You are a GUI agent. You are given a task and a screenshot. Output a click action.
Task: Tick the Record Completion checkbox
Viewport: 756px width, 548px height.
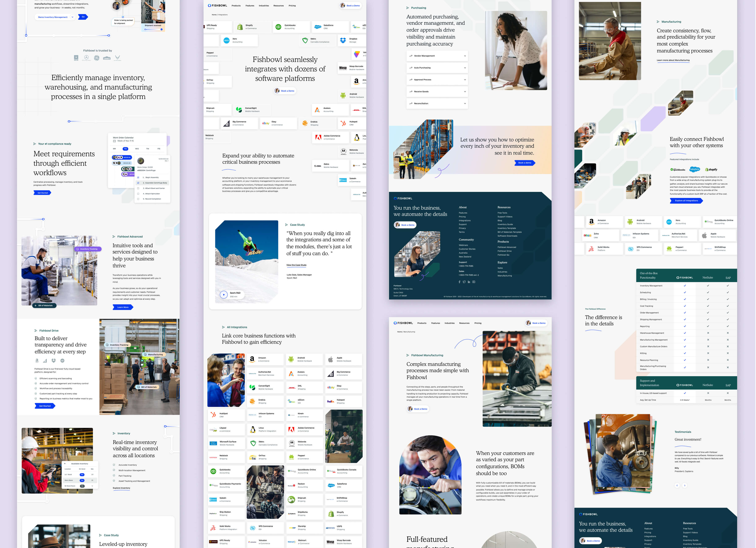[138, 199]
